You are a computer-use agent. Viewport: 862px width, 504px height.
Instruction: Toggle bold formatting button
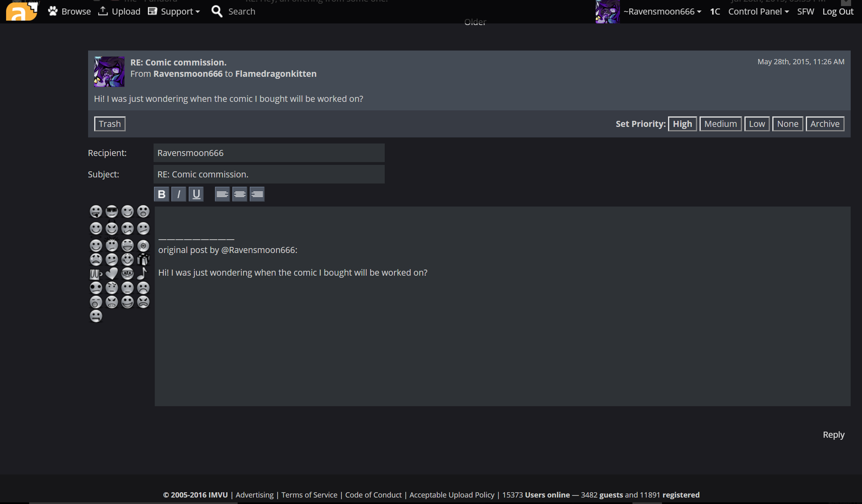(x=161, y=194)
